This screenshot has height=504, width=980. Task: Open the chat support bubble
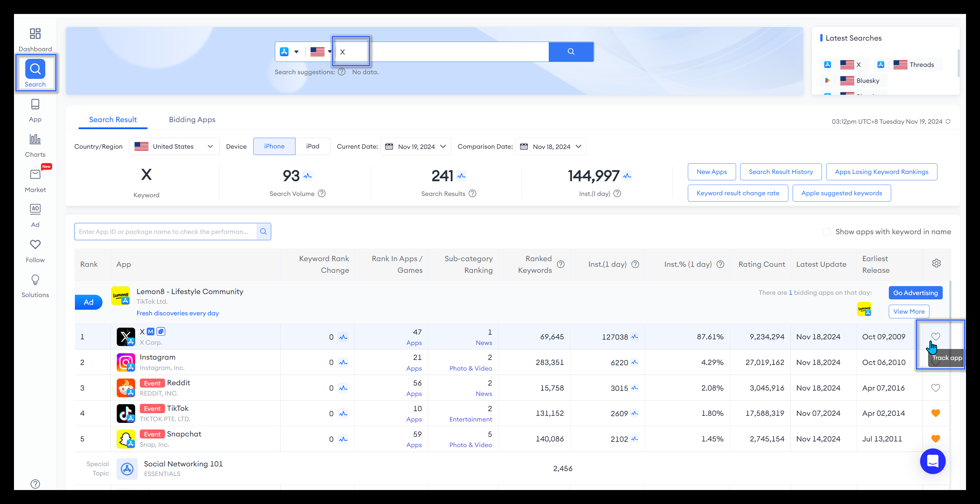(x=932, y=461)
